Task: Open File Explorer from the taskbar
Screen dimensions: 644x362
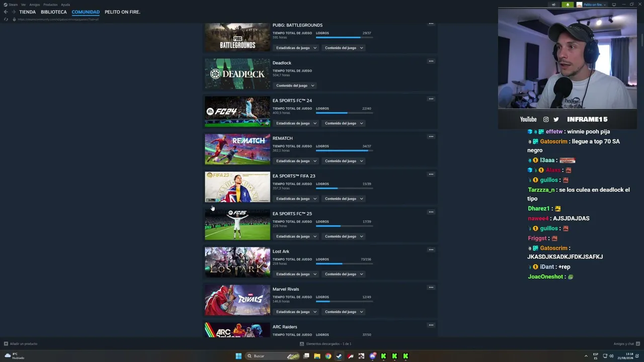Action: click(x=317, y=356)
